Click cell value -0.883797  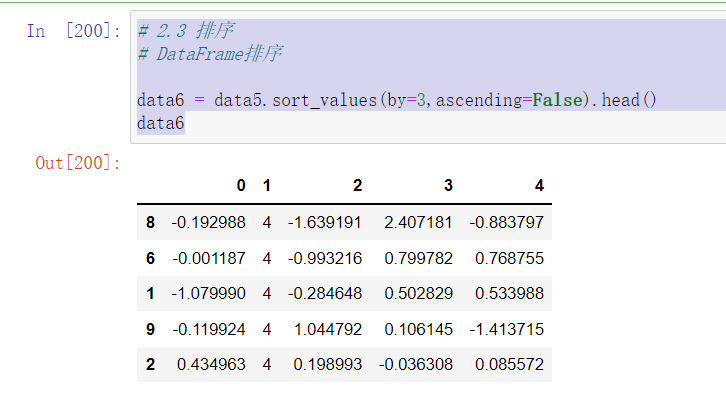507,222
